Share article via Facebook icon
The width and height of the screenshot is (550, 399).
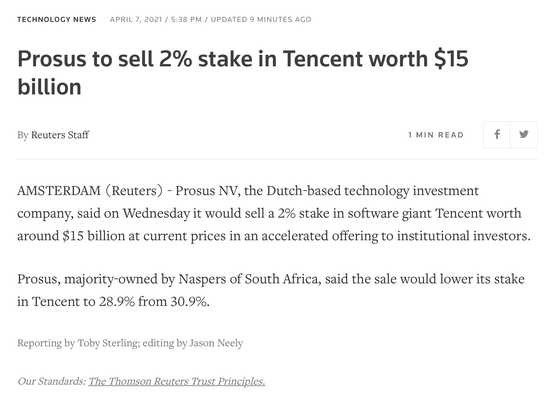[x=497, y=135]
